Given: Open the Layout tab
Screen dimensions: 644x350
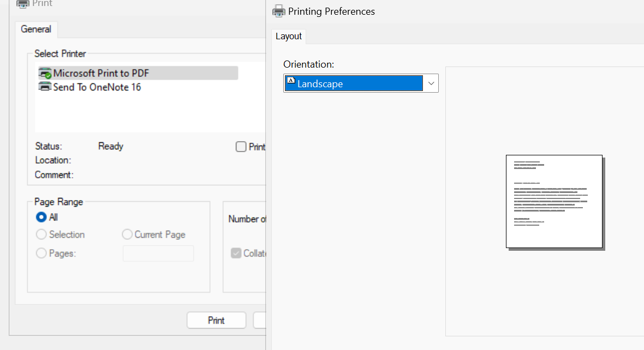Looking at the screenshot, I should tap(288, 36).
